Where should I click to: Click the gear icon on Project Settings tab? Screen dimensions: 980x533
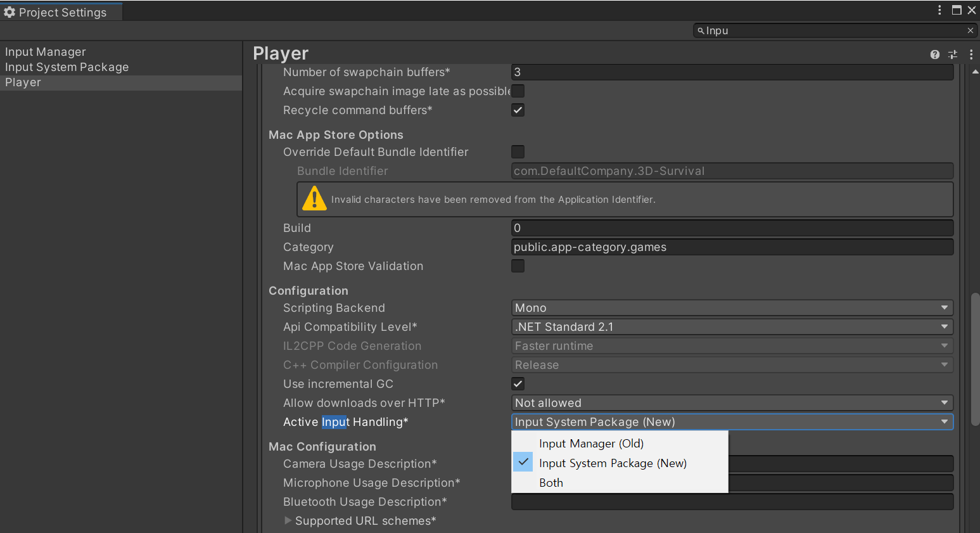coord(10,12)
